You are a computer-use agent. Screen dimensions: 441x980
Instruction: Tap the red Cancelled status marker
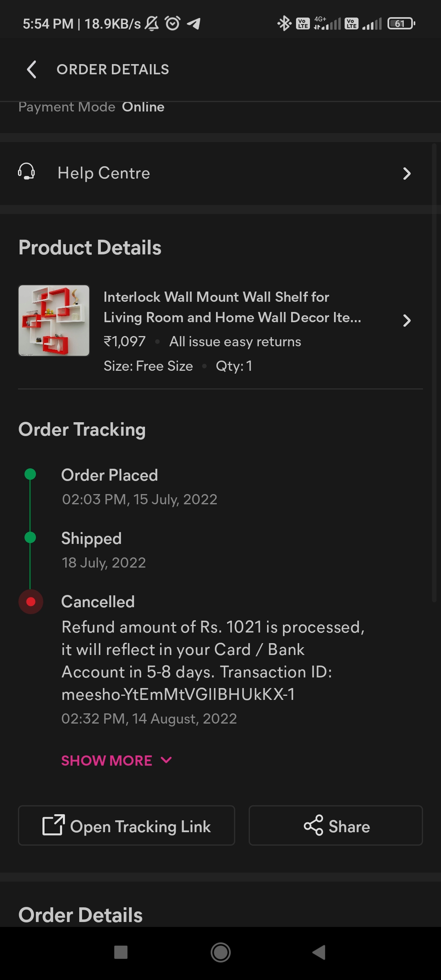(31, 601)
